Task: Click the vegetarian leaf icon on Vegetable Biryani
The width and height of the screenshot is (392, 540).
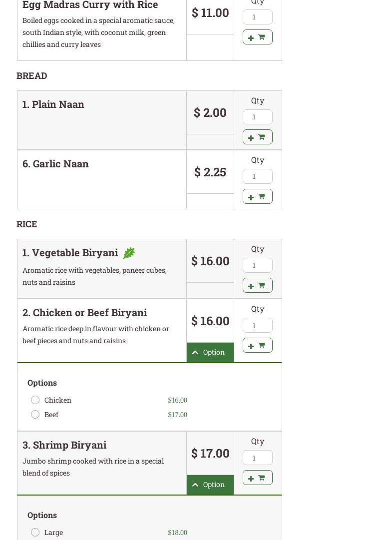Action: point(129,253)
